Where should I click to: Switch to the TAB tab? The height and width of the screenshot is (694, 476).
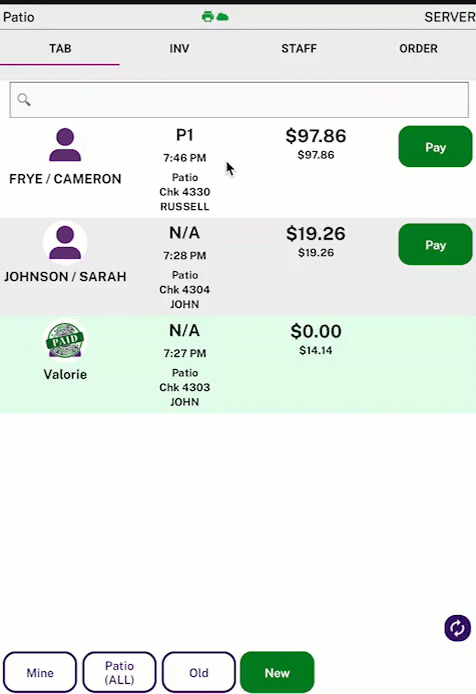pos(60,48)
